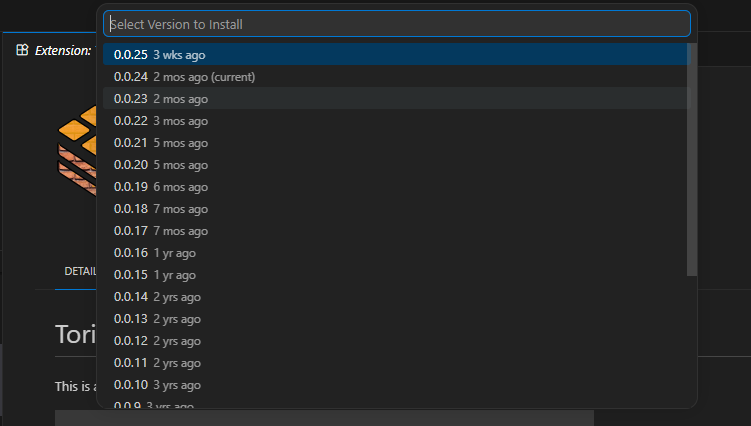
Task: Click the version list scrollbar thumb
Action: [x=692, y=160]
